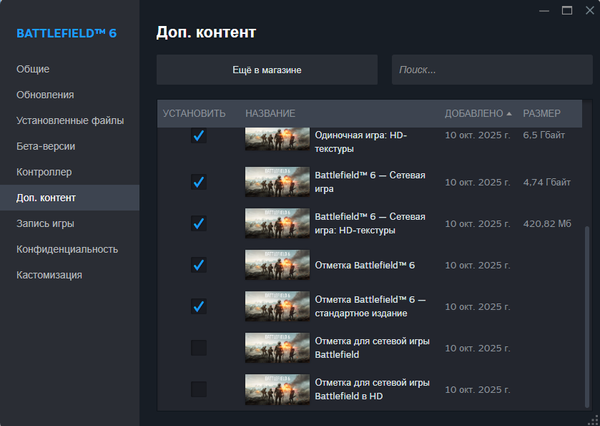The image size is (600, 426).
Task: Click thumbnail of Отметка Battlefield 6
Action: (x=277, y=265)
